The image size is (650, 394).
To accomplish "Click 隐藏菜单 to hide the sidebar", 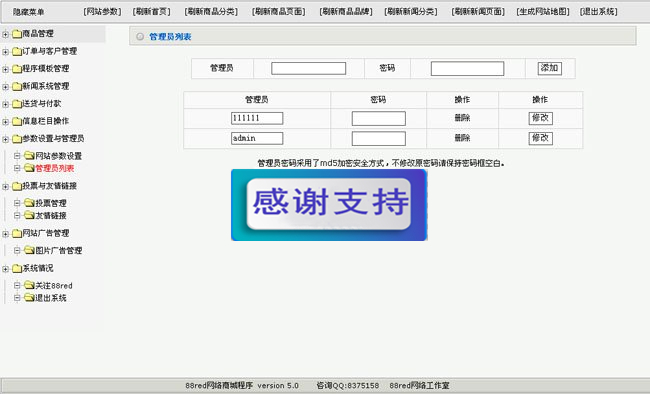I will 28,12.
